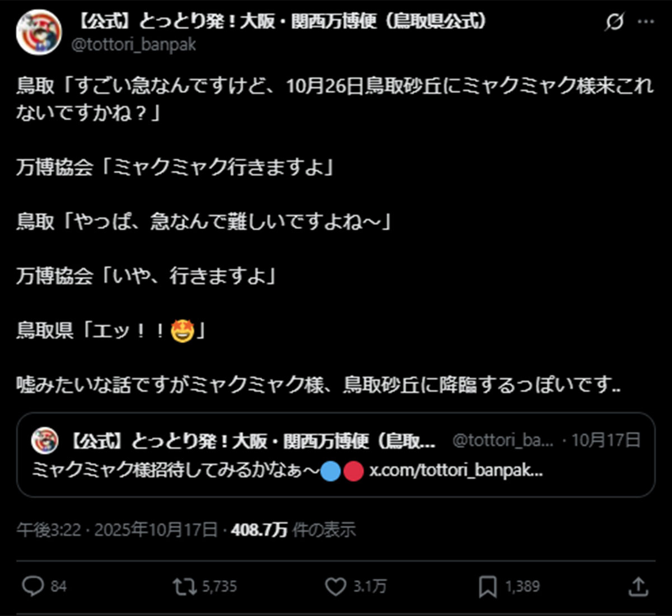672x616 pixels.
Task: Click the @tottori_banpak handle under the name
Action: (x=133, y=44)
